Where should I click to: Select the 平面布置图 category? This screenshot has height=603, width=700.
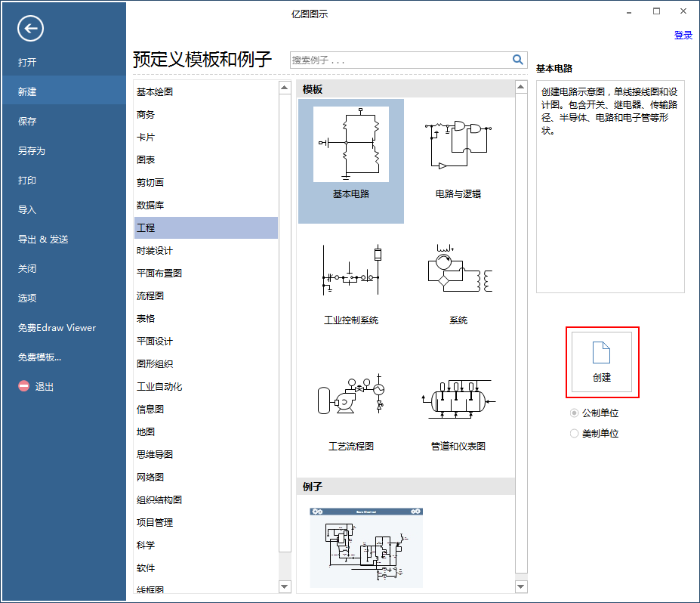pyautogui.click(x=206, y=273)
